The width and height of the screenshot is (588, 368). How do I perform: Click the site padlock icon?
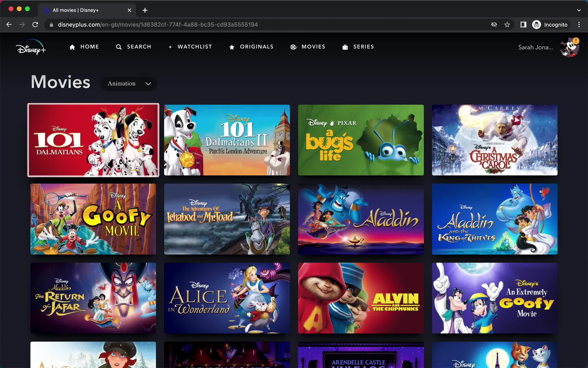pos(51,25)
